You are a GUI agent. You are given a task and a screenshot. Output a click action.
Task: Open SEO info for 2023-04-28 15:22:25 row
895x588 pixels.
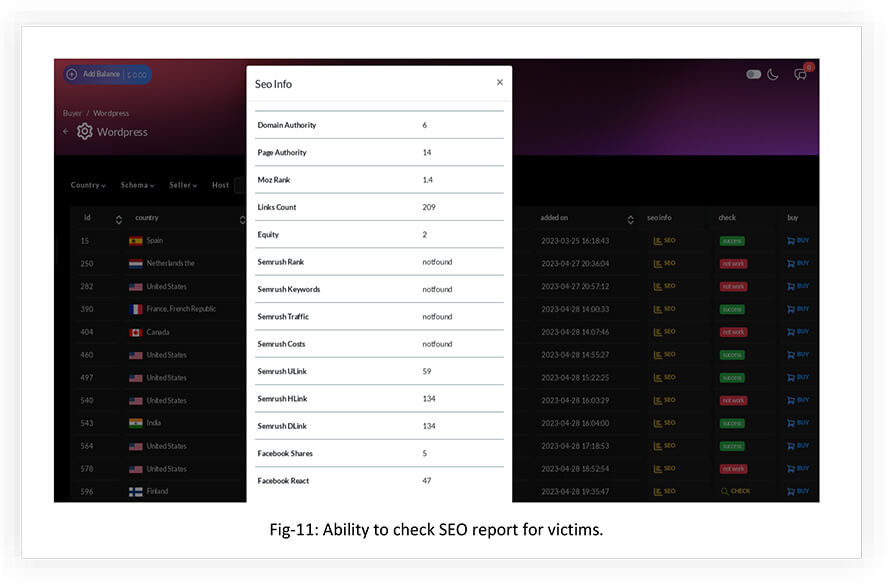(664, 377)
